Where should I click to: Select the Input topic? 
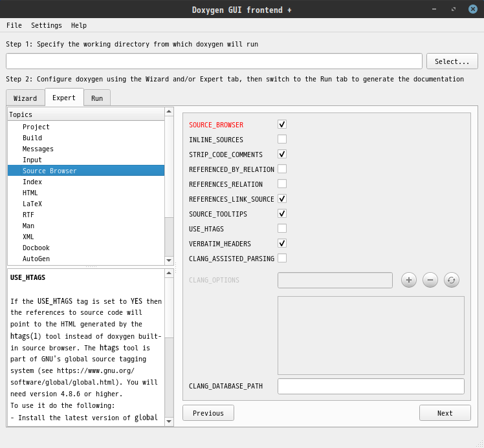tap(86, 160)
